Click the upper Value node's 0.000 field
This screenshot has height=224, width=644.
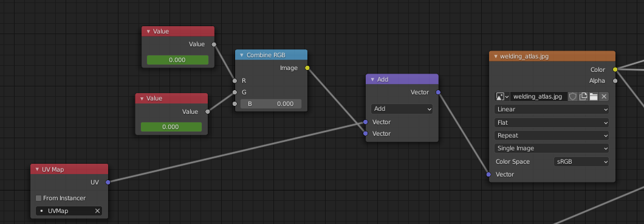pyautogui.click(x=177, y=60)
